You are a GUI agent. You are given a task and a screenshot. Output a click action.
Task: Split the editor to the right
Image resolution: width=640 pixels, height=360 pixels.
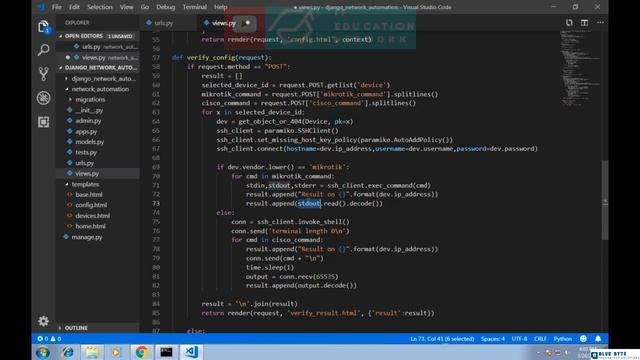pyautogui.click(x=584, y=22)
